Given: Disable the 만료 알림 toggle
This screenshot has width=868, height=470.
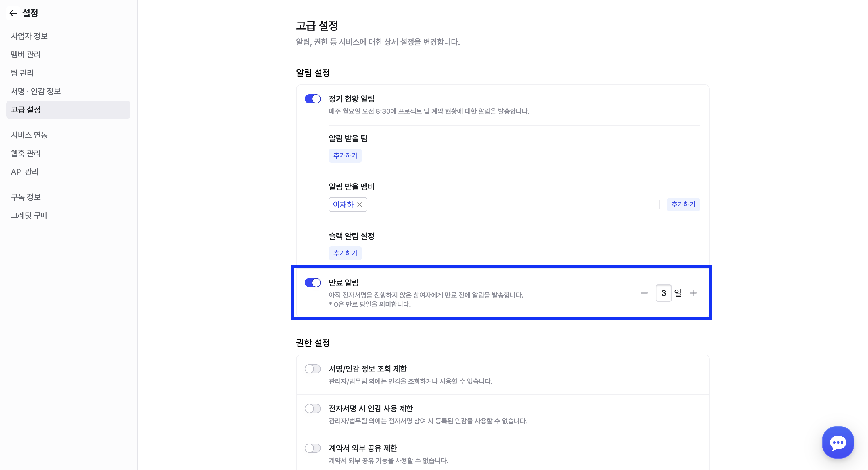Looking at the screenshot, I should 312,283.
